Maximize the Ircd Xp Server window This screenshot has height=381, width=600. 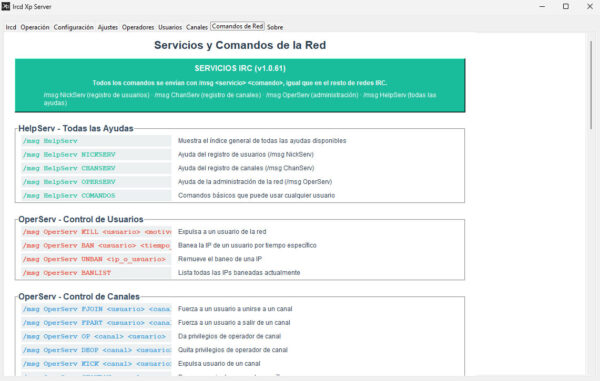pyautogui.click(x=566, y=7)
